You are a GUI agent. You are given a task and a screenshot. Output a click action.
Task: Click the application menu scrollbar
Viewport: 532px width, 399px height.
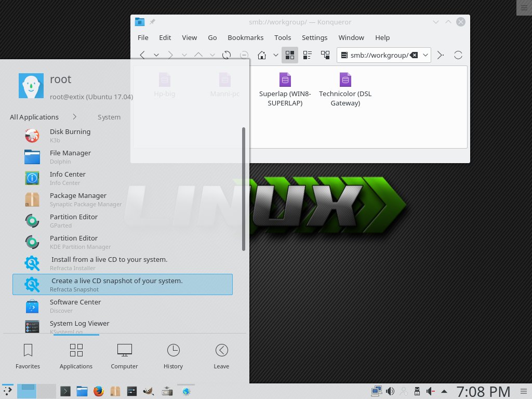[x=244, y=190]
